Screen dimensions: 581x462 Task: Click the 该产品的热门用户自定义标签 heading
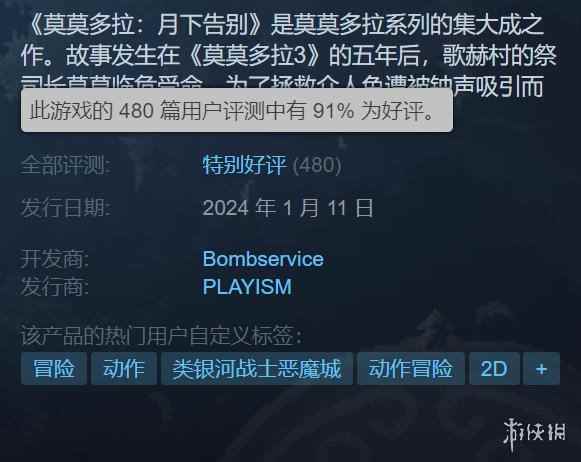pyautogui.click(x=162, y=336)
